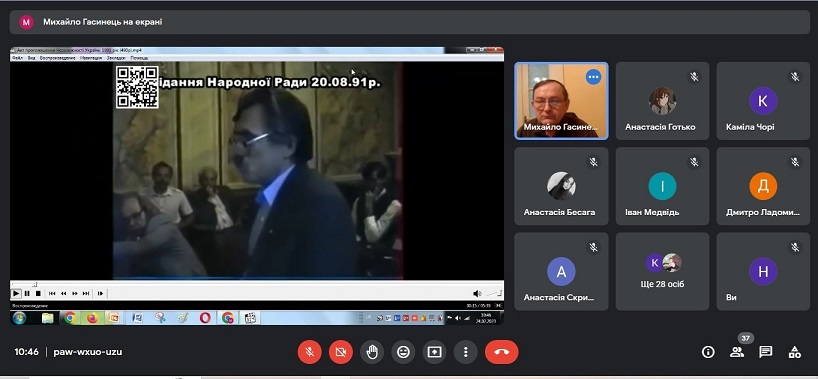Viewport: 818px width, 379px height.
Task: Click the Михайло Гасинець на екрані banner
Action: coord(410,22)
